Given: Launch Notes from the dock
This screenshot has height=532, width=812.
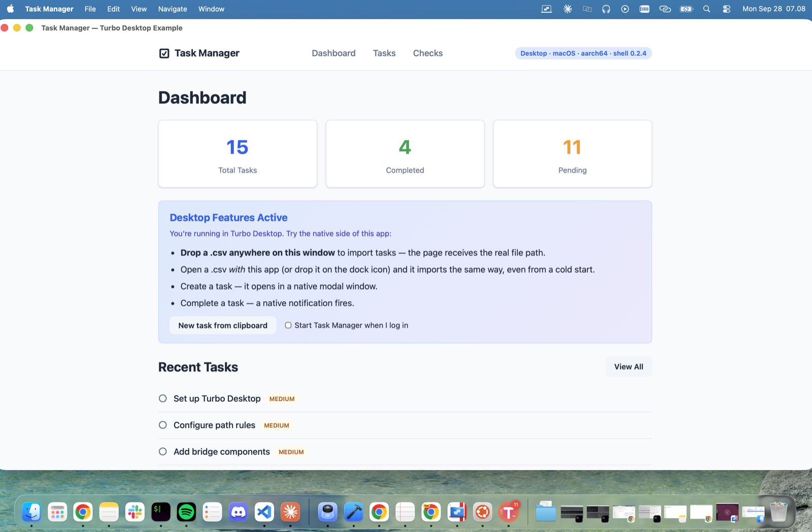Looking at the screenshot, I should 109,512.
